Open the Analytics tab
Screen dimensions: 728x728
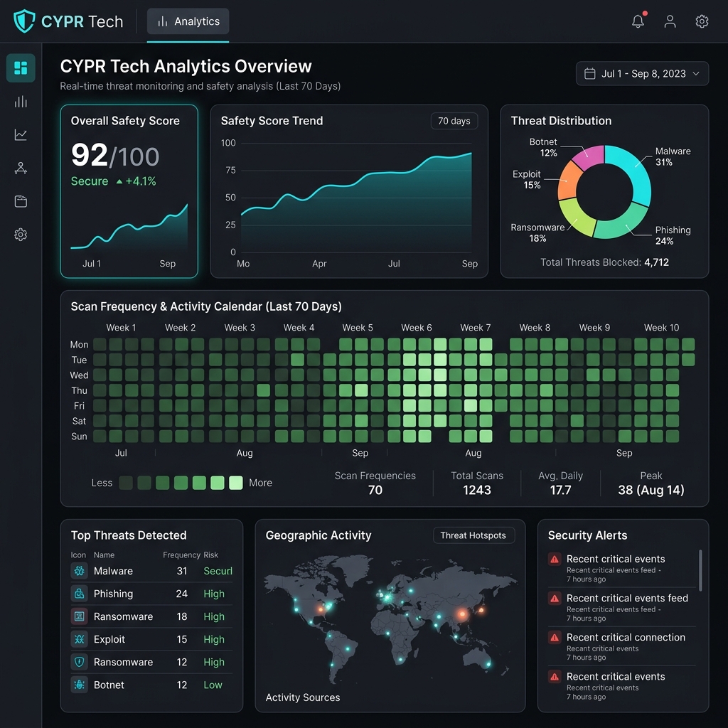[x=188, y=21]
